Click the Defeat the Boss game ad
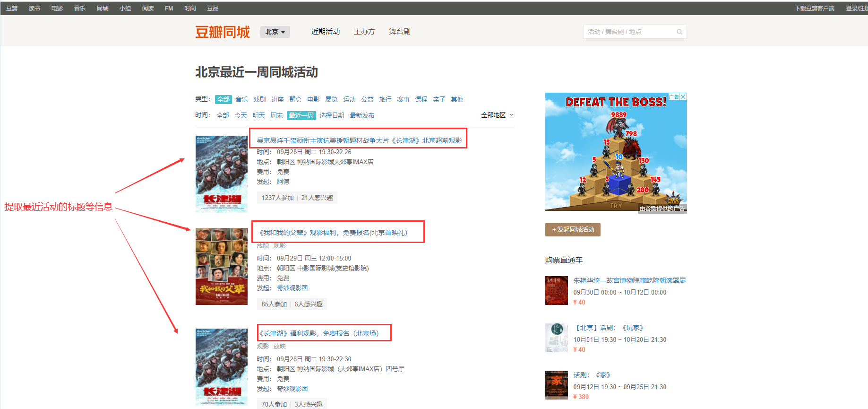The image size is (868, 409). [x=616, y=152]
